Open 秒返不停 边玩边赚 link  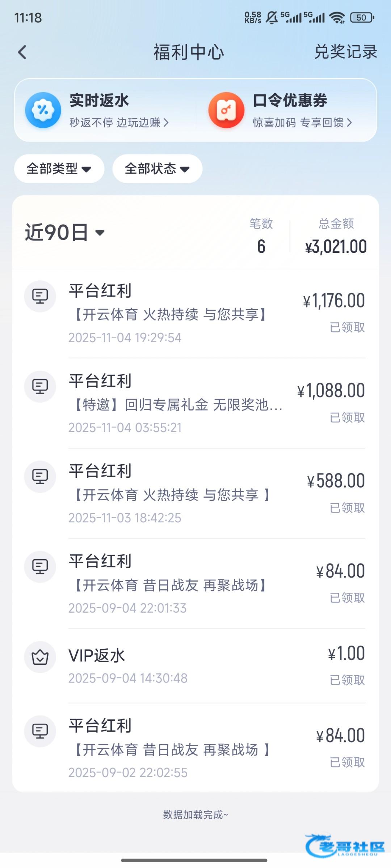[x=119, y=123]
